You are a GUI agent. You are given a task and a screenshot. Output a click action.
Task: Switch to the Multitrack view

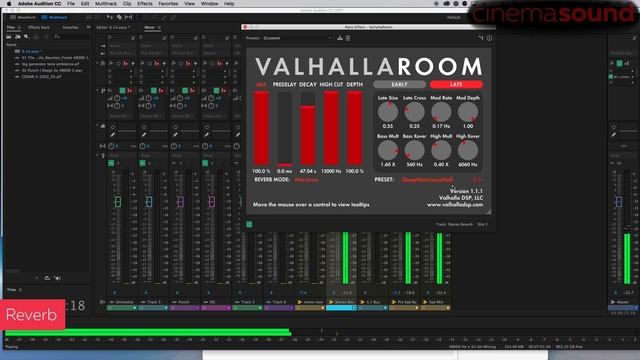(55, 17)
